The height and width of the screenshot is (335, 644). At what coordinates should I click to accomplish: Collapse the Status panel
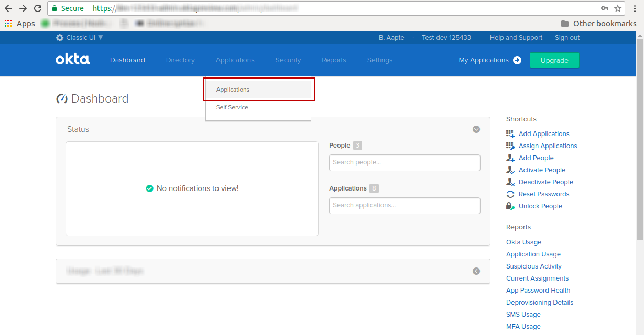click(476, 129)
